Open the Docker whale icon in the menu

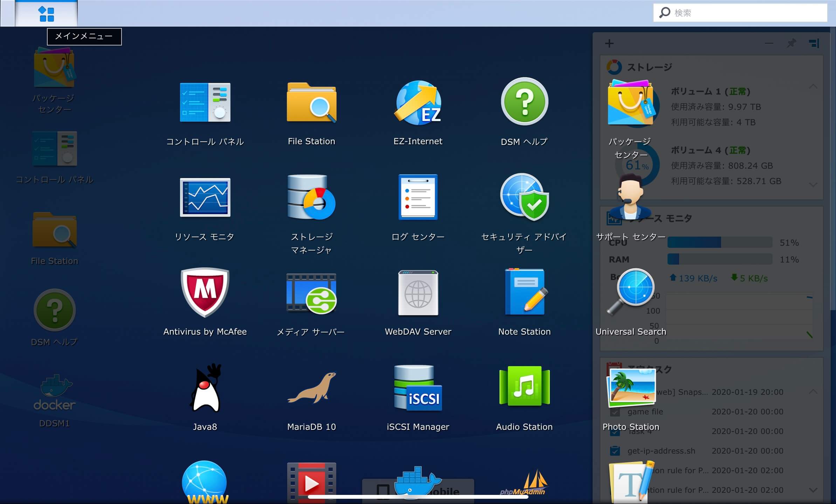coord(418,483)
